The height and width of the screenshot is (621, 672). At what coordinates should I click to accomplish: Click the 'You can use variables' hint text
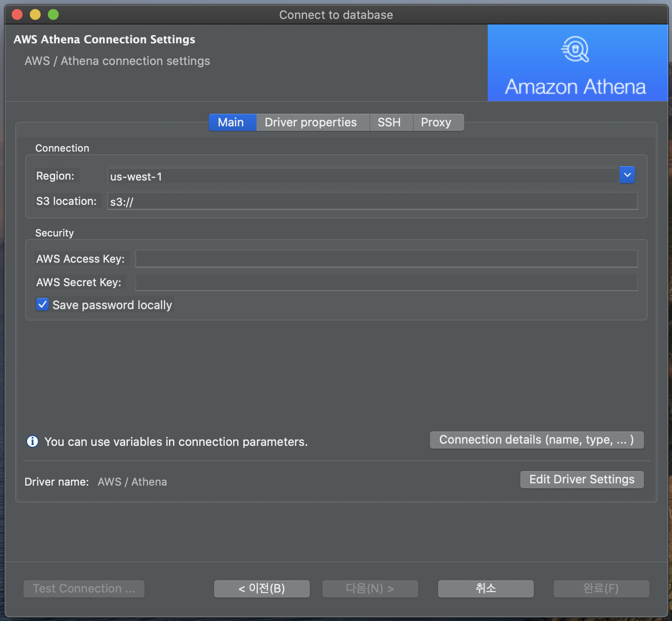coord(176,442)
